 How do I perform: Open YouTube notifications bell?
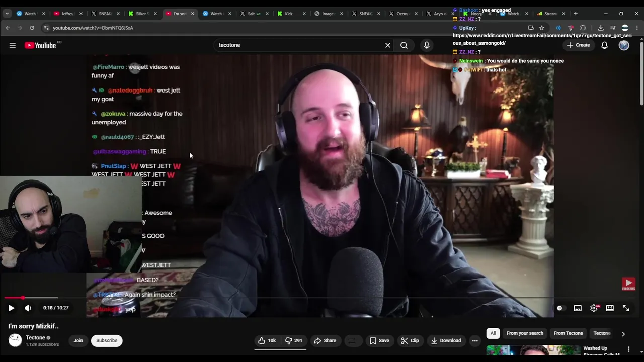coord(604,45)
